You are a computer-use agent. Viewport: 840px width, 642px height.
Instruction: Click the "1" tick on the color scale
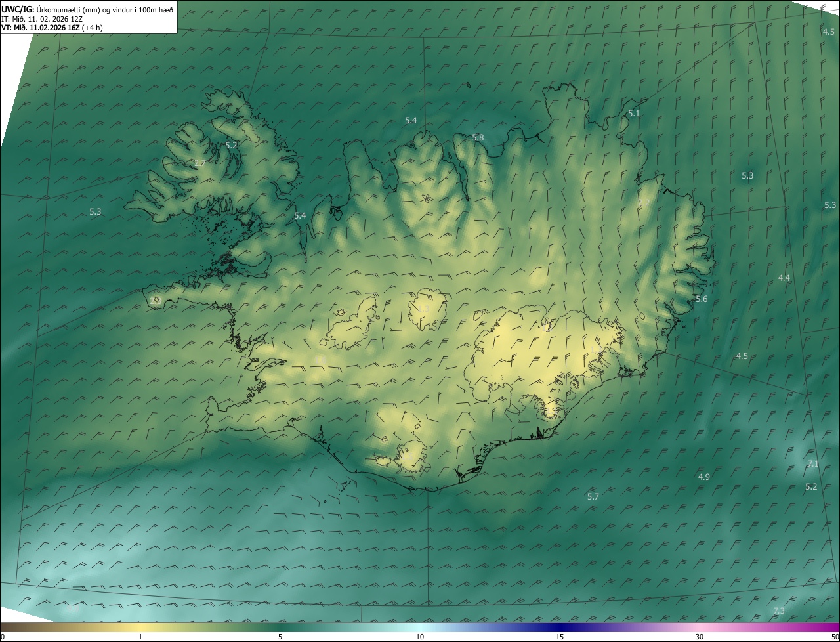click(140, 637)
